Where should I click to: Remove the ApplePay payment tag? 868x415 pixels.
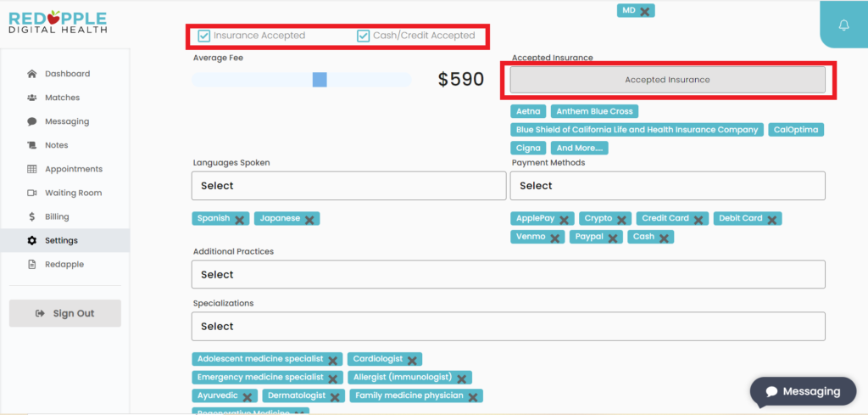click(564, 220)
